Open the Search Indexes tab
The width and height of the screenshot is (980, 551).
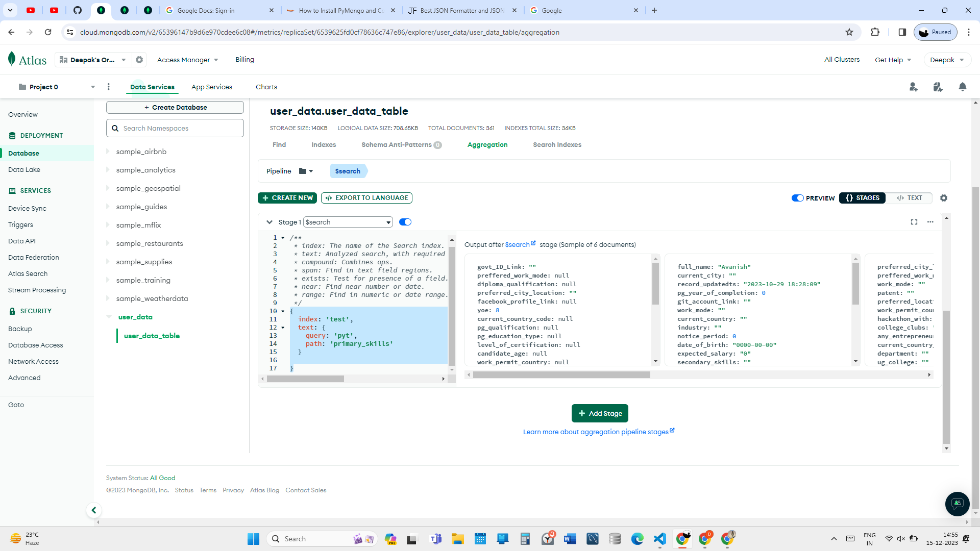[x=557, y=145]
